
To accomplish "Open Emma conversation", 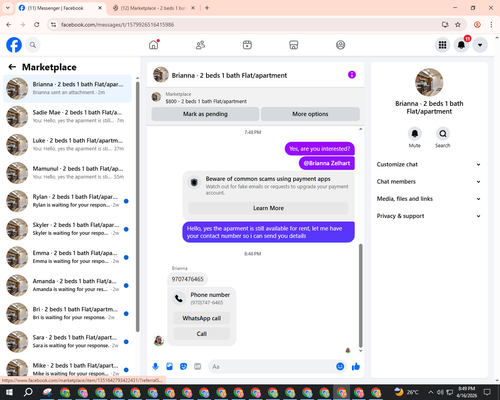I will tap(67, 257).
